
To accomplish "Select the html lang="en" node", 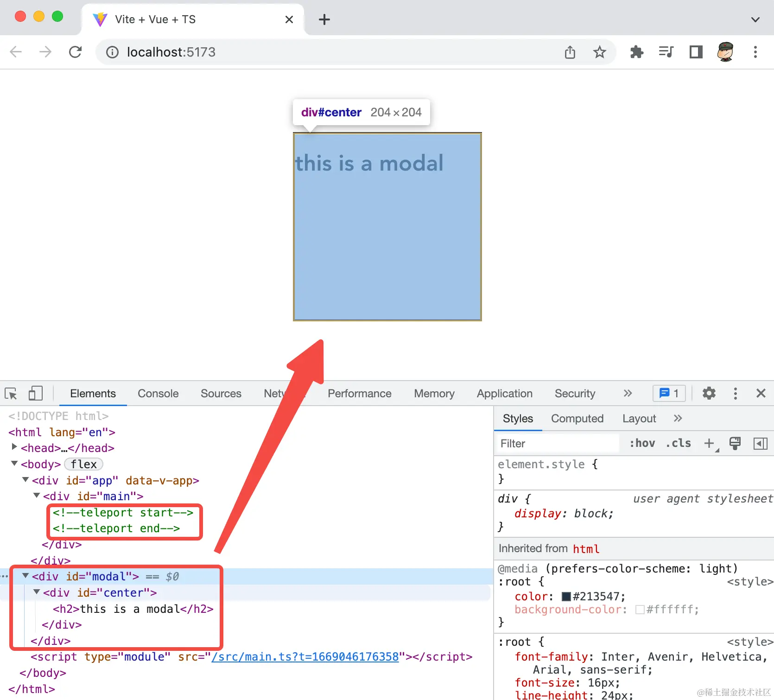I will pyautogui.click(x=62, y=432).
